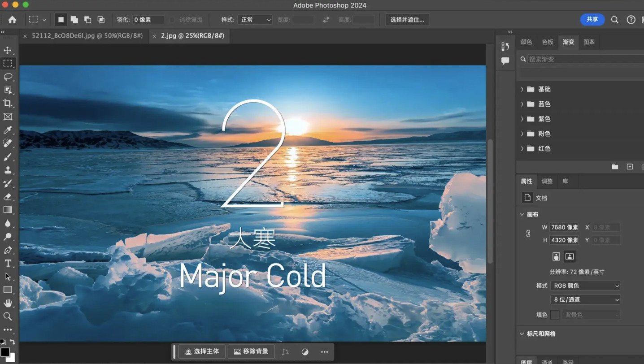Click the blue 共享 share button
Screen dimensions: 644x364
pyautogui.click(x=592, y=19)
